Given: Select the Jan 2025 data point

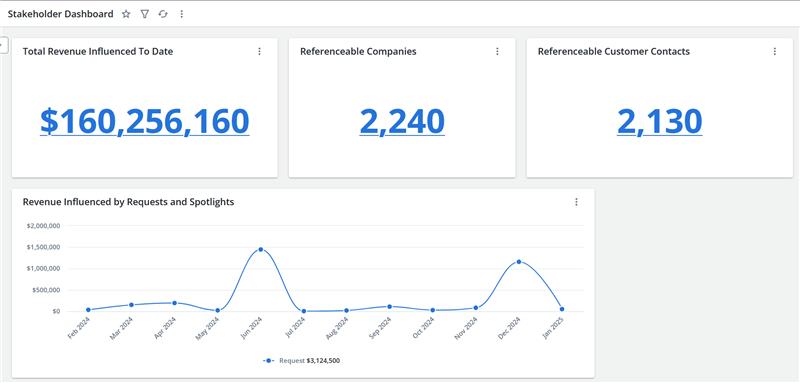Looking at the screenshot, I should coord(562,309).
